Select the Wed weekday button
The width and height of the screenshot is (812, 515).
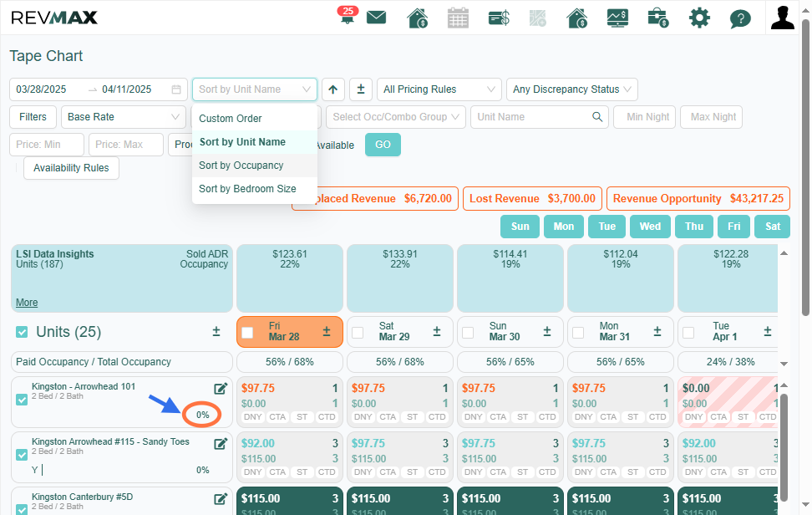tap(650, 227)
